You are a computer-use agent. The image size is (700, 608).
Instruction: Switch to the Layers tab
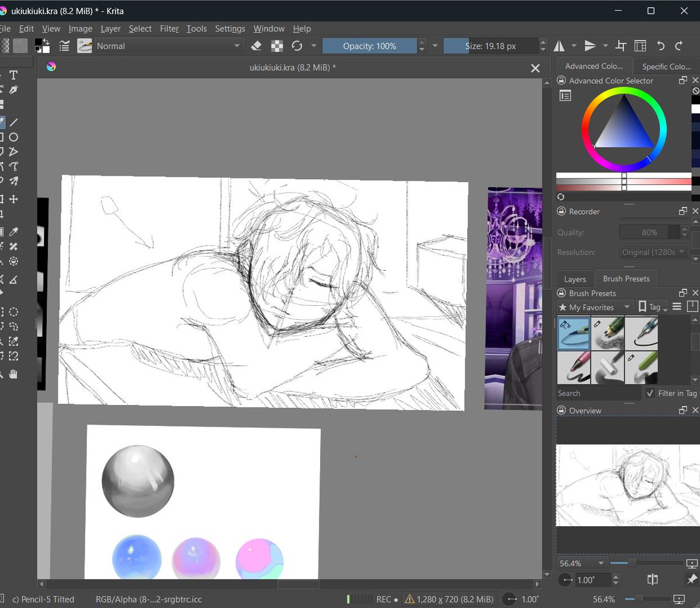[x=575, y=279]
